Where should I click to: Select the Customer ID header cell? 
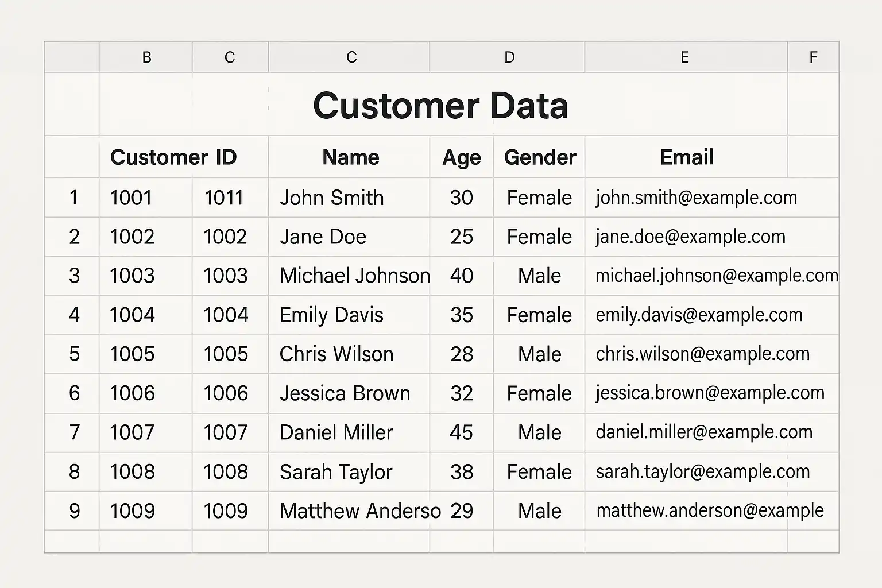(x=173, y=157)
